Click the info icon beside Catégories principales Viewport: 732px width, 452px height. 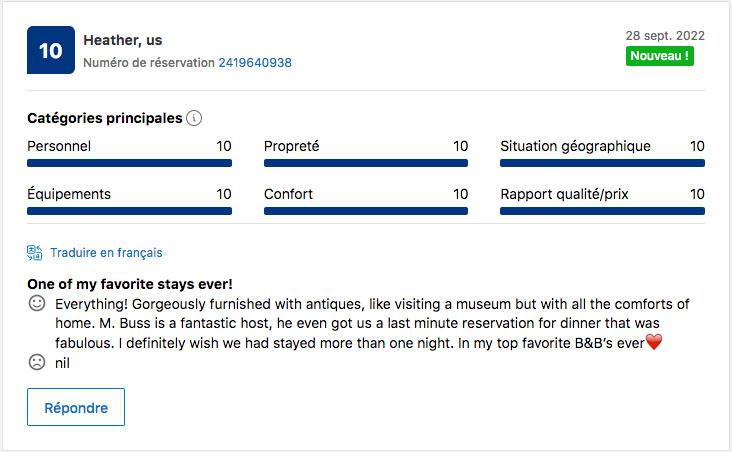point(194,118)
